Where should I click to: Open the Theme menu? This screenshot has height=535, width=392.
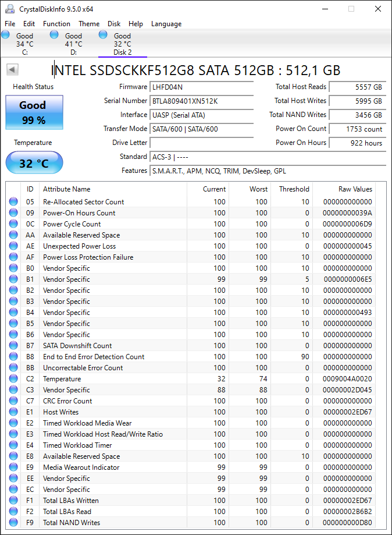pyautogui.click(x=89, y=24)
